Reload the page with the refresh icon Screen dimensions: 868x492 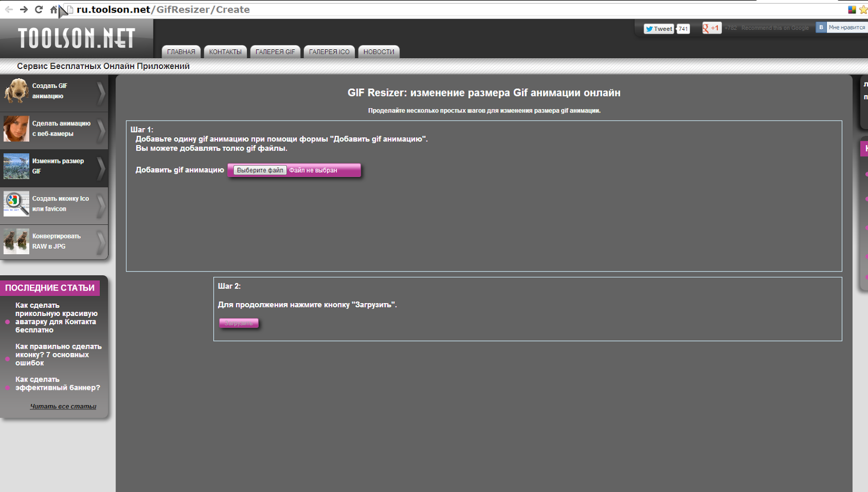point(39,9)
